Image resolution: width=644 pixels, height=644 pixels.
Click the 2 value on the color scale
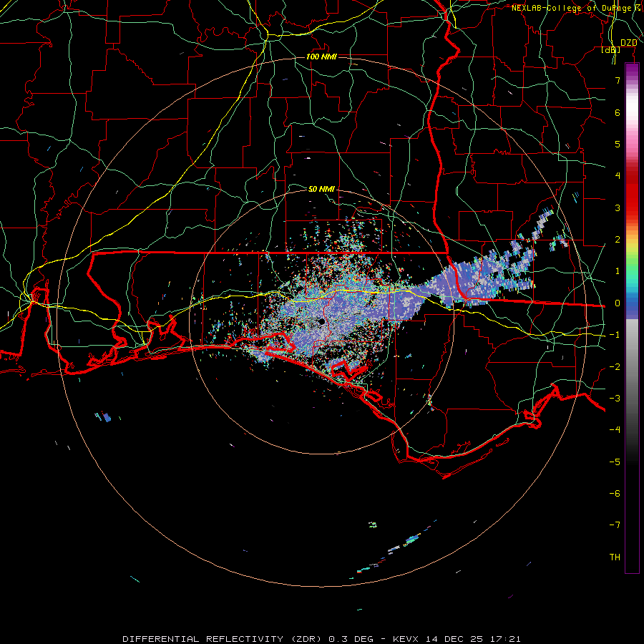(618, 240)
